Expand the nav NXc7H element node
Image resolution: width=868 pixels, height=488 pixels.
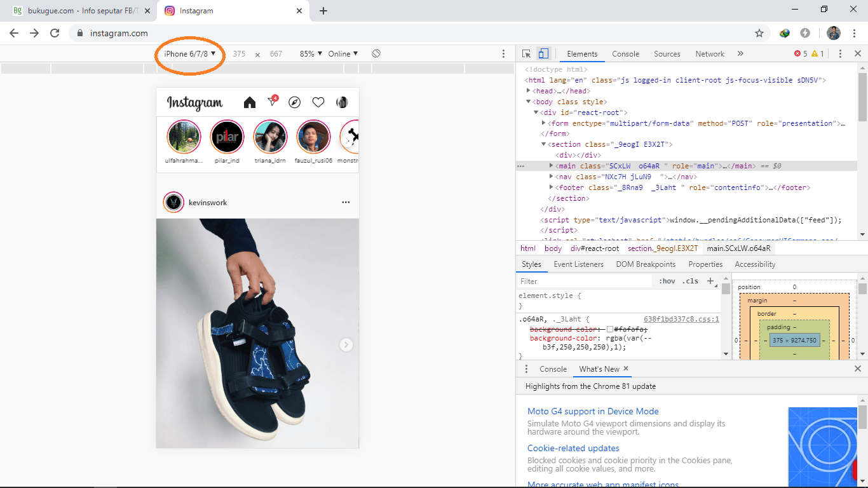pos(552,177)
